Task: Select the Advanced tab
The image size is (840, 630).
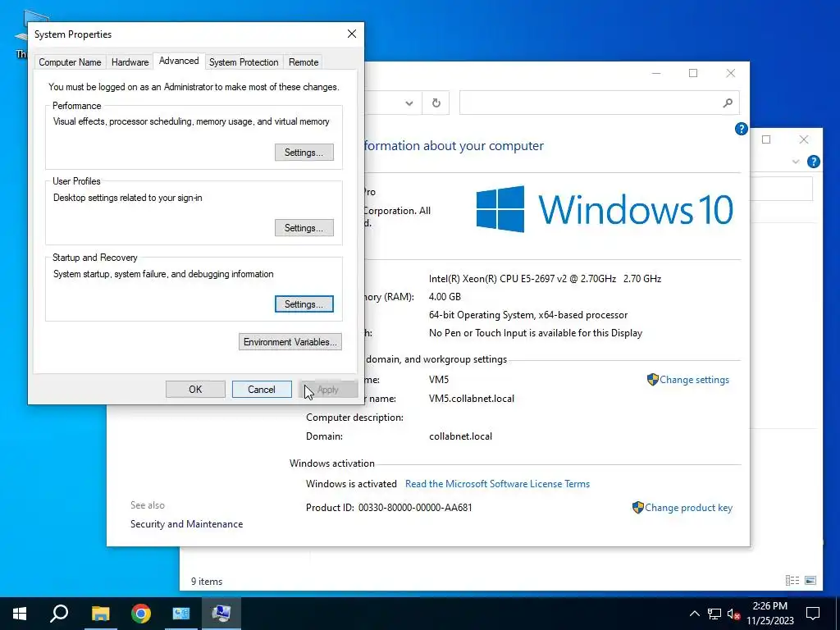Action: coord(179,61)
